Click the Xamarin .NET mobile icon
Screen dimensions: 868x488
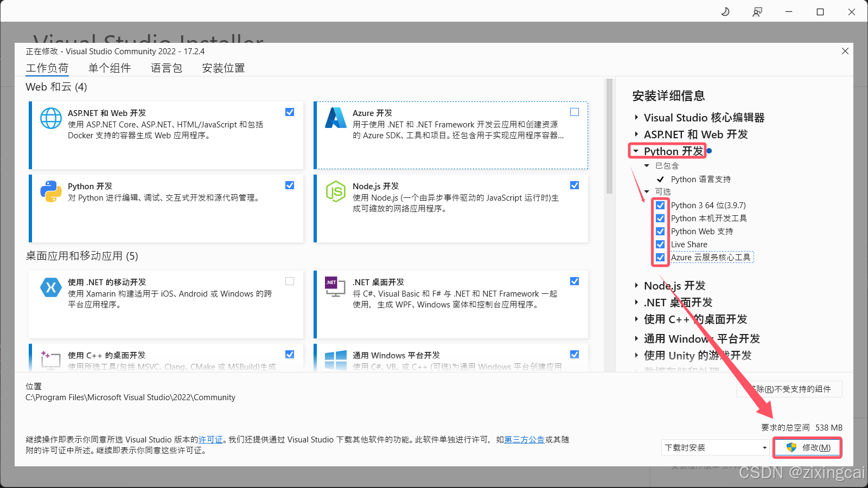tap(51, 287)
